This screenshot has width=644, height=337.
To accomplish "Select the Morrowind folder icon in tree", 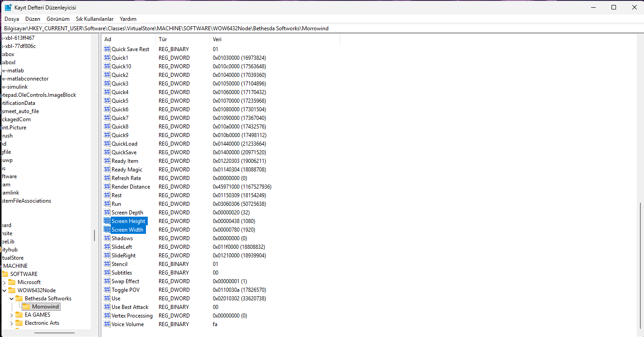I will click(x=26, y=306).
